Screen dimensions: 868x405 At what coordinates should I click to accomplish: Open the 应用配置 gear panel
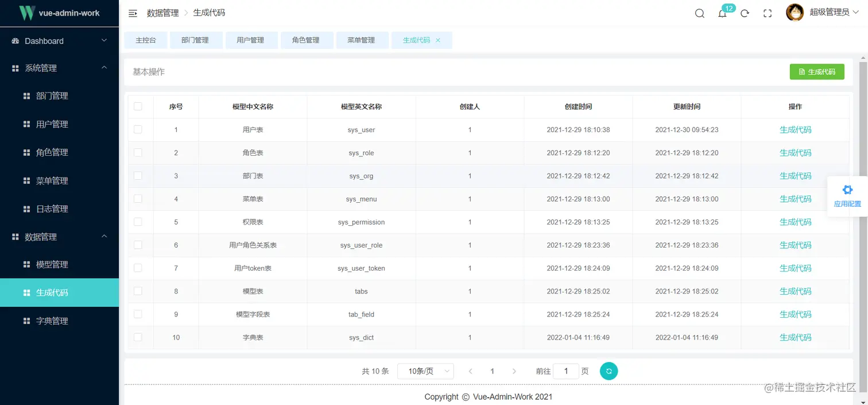(847, 196)
